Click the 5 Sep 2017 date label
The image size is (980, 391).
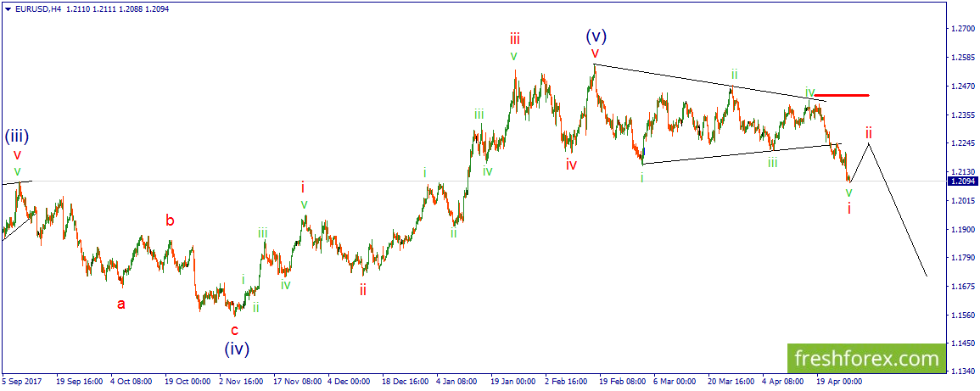tap(21, 380)
